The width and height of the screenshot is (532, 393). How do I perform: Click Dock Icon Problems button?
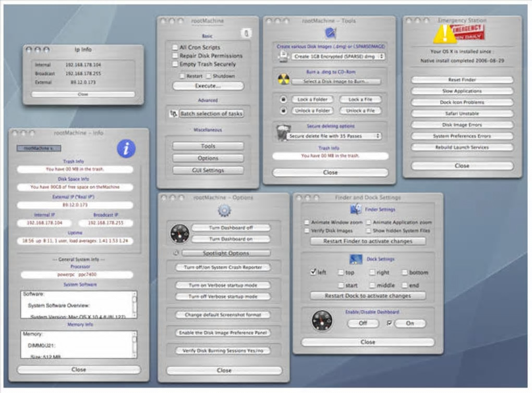click(x=462, y=102)
